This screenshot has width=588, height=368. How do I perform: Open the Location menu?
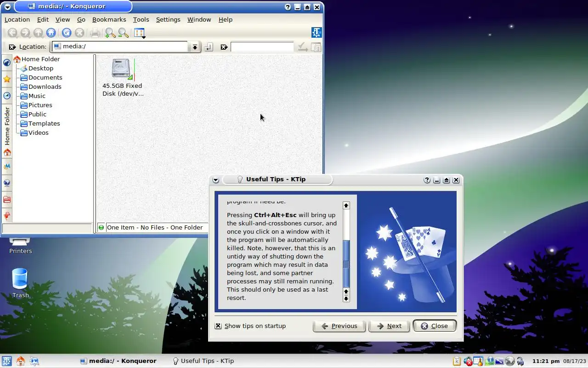17,19
